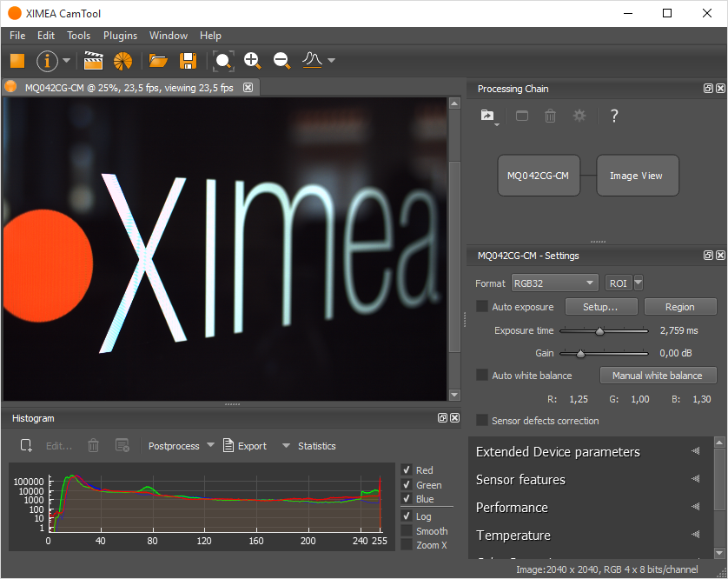
Task: Open the histogram curve icon dropdown arrow
Action: 332,60
